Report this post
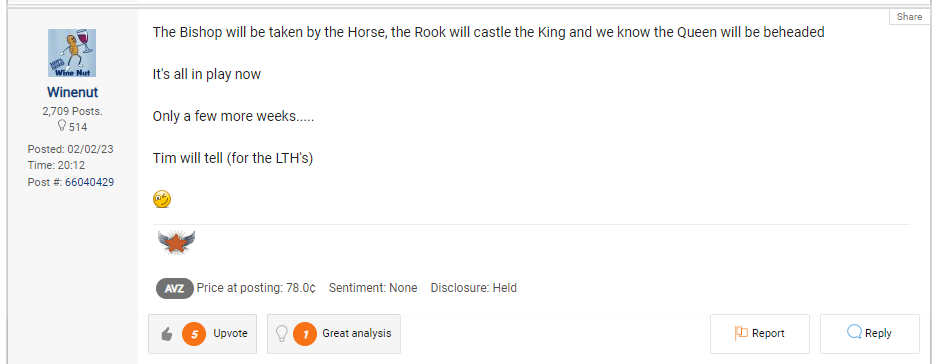 point(759,334)
